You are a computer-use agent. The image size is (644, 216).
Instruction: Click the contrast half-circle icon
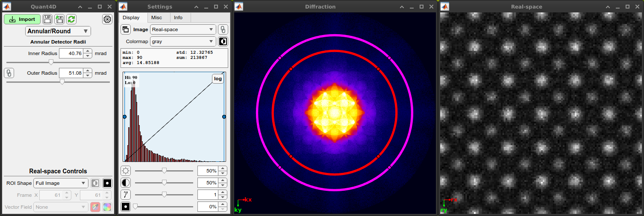(126, 183)
